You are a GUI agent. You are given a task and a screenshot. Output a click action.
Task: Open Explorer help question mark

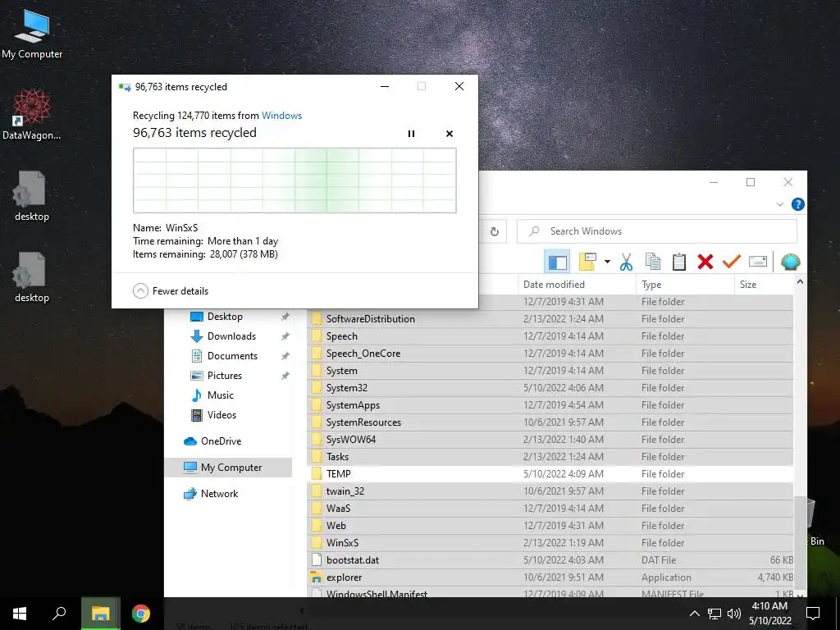pyautogui.click(x=797, y=204)
